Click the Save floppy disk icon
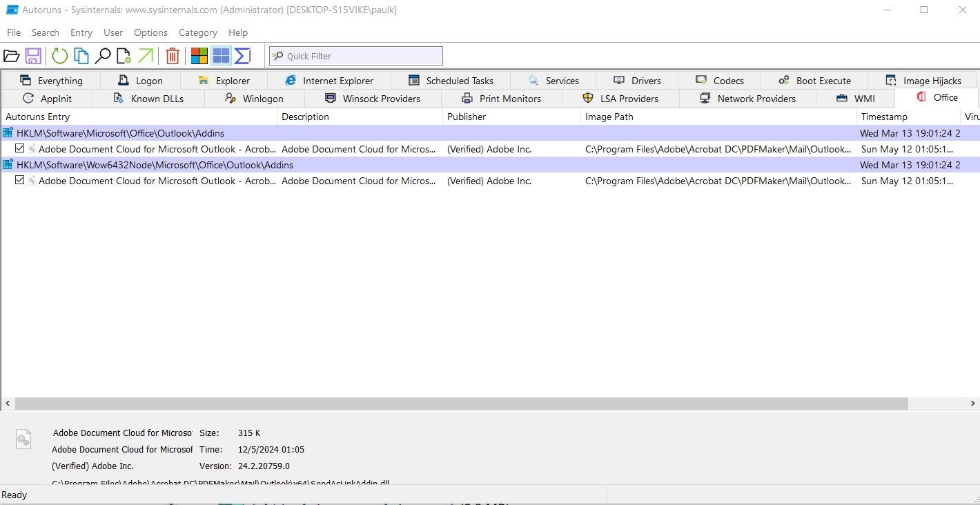This screenshot has height=505, width=980. pyautogui.click(x=33, y=56)
